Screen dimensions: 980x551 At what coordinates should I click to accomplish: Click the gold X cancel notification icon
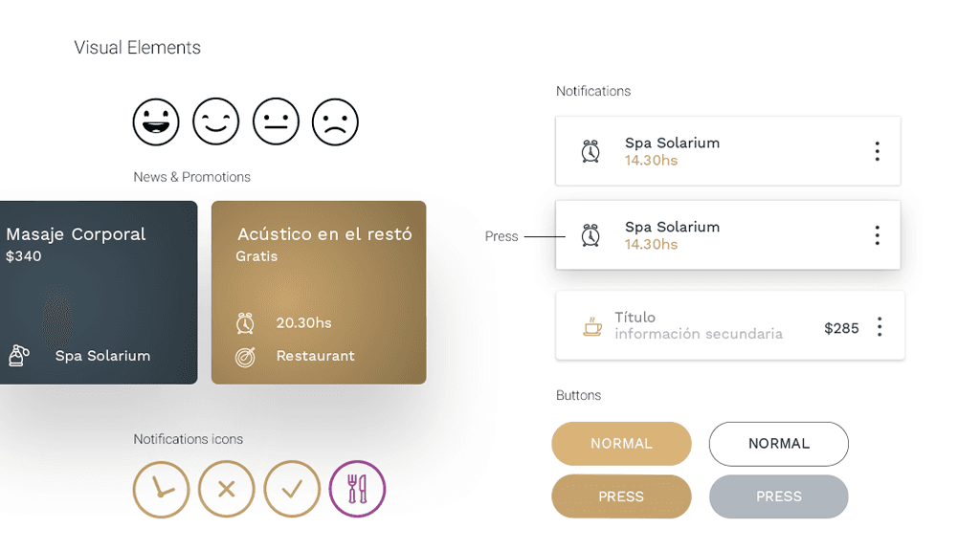(226, 489)
